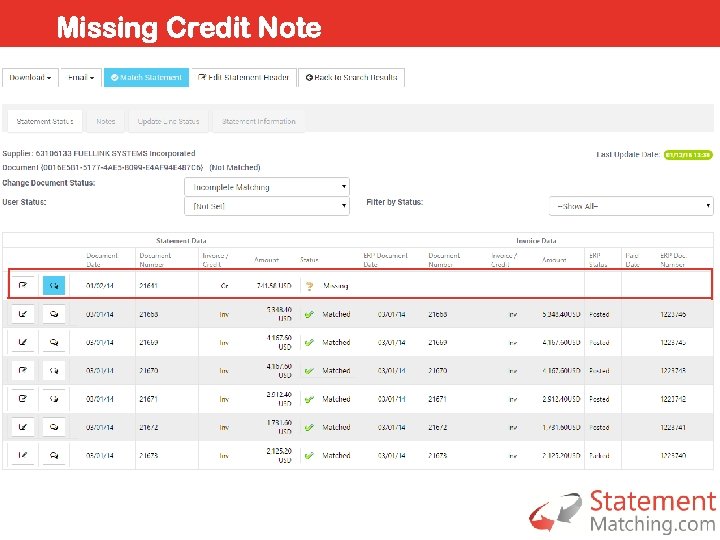
Task: Click the Missing question mark status icon
Action: tap(309, 286)
